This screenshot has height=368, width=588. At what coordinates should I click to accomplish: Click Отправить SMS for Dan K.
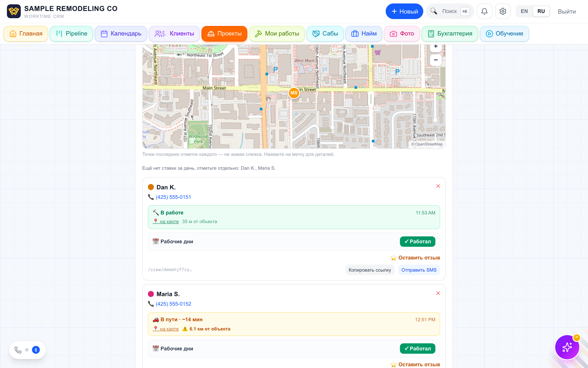pos(419,270)
